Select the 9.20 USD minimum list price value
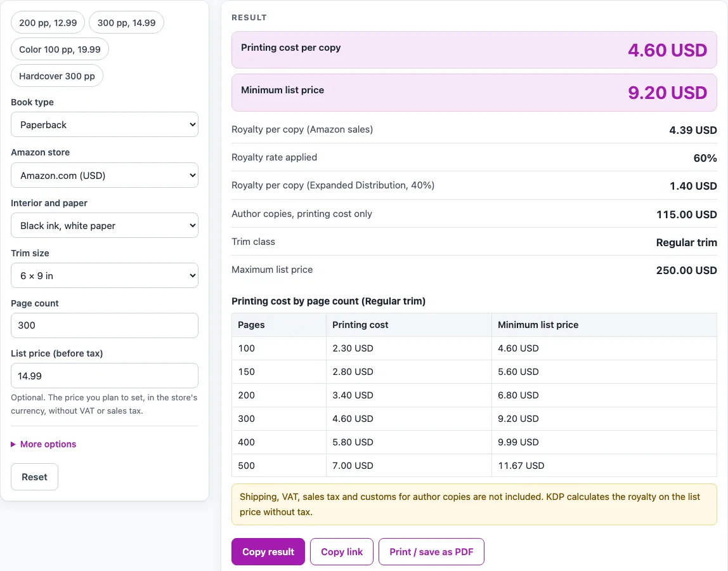 pyautogui.click(x=667, y=93)
